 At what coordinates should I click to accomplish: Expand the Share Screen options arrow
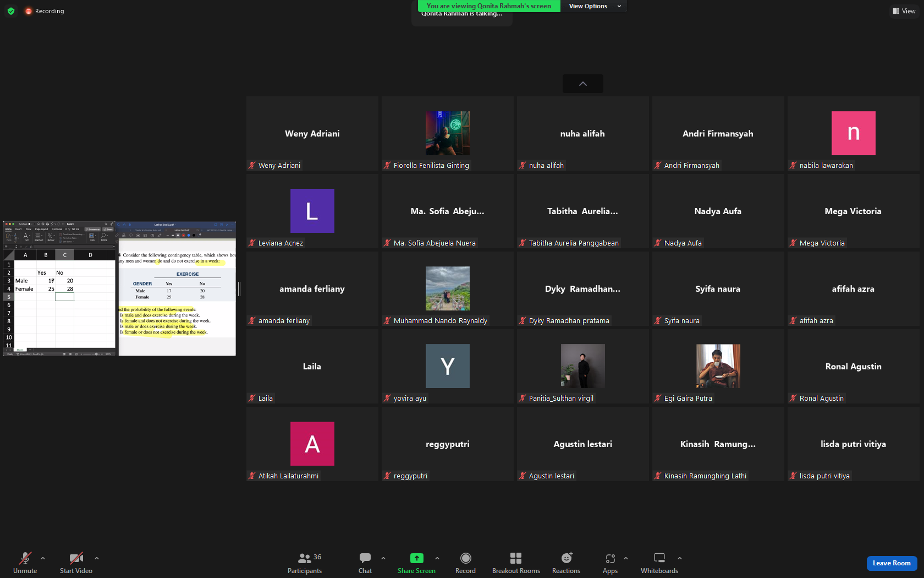[437, 558]
